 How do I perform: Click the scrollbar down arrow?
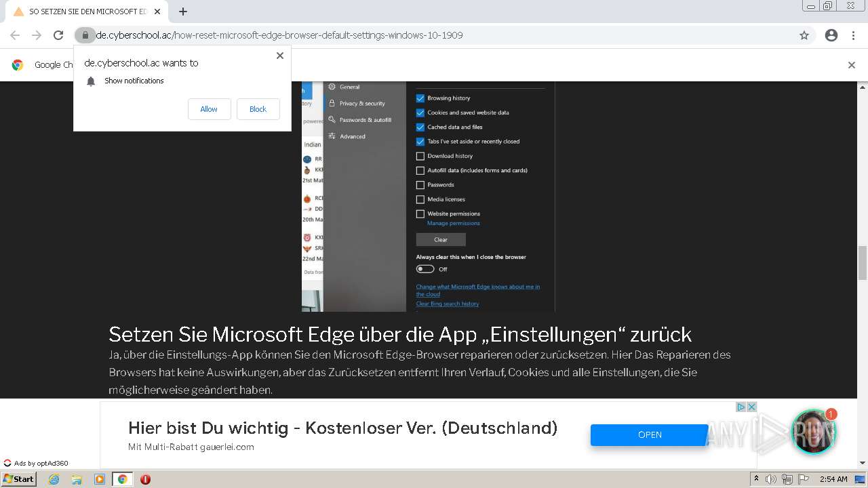tap(863, 463)
